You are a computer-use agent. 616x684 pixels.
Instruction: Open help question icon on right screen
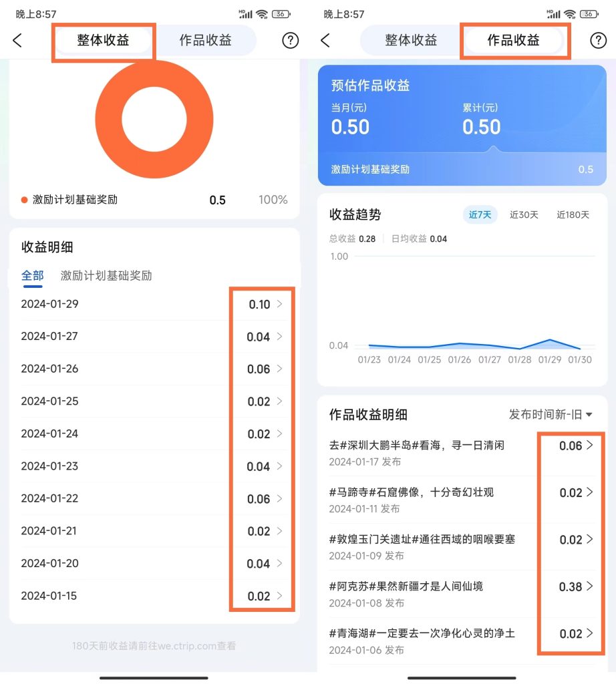pyautogui.click(x=598, y=41)
